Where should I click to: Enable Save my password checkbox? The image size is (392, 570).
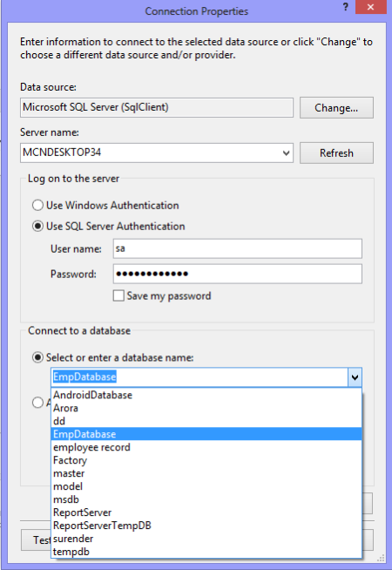[x=118, y=296]
